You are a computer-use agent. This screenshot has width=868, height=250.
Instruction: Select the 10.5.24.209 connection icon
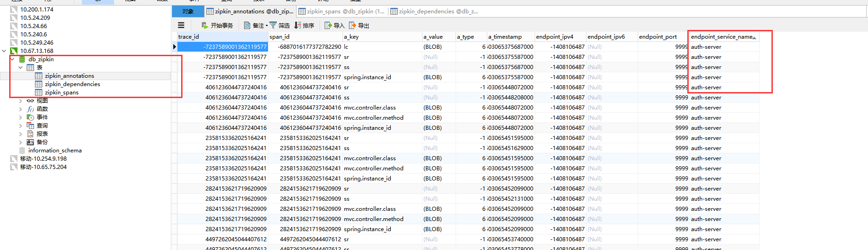click(14, 17)
